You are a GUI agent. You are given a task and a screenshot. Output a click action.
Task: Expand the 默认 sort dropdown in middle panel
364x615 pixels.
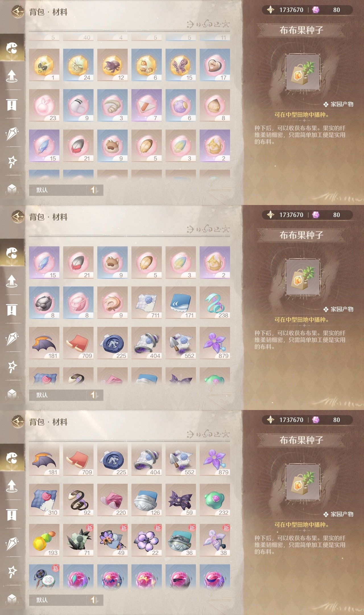pyautogui.click(x=58, y=395)
